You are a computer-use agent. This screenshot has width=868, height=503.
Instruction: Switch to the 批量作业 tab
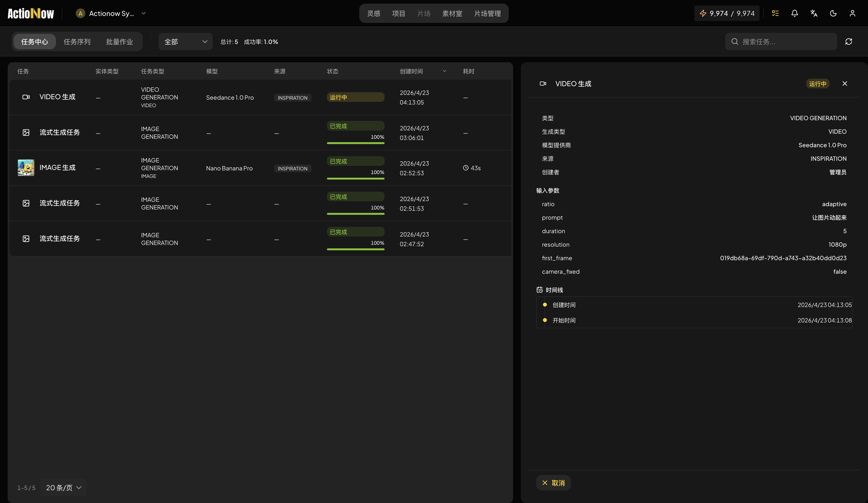point(119,41)
